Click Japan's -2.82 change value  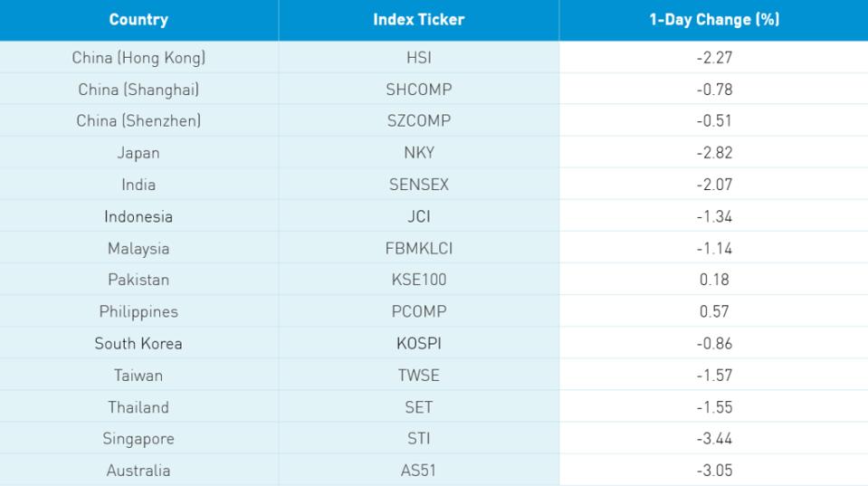[714, 153]
